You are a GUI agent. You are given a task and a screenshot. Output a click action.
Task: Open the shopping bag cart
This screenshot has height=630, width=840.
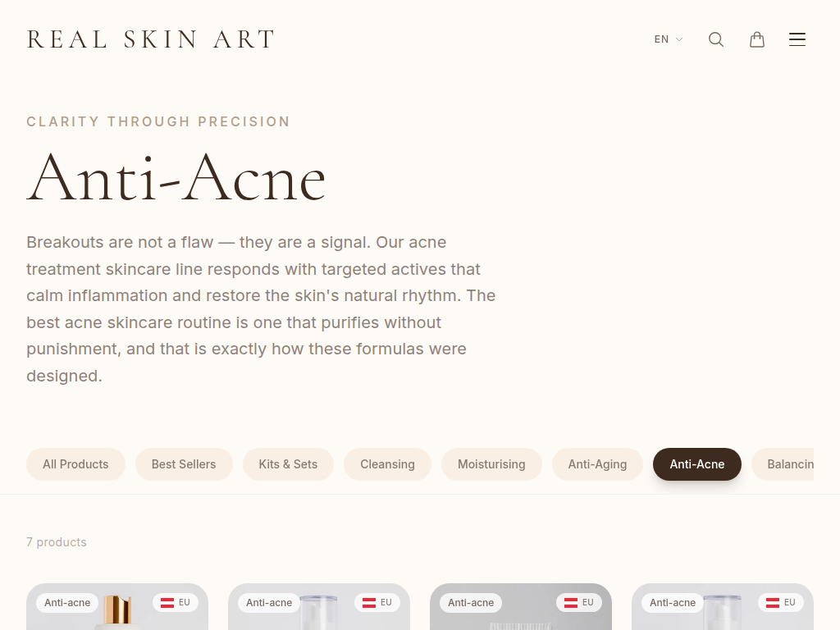[757, 39]
